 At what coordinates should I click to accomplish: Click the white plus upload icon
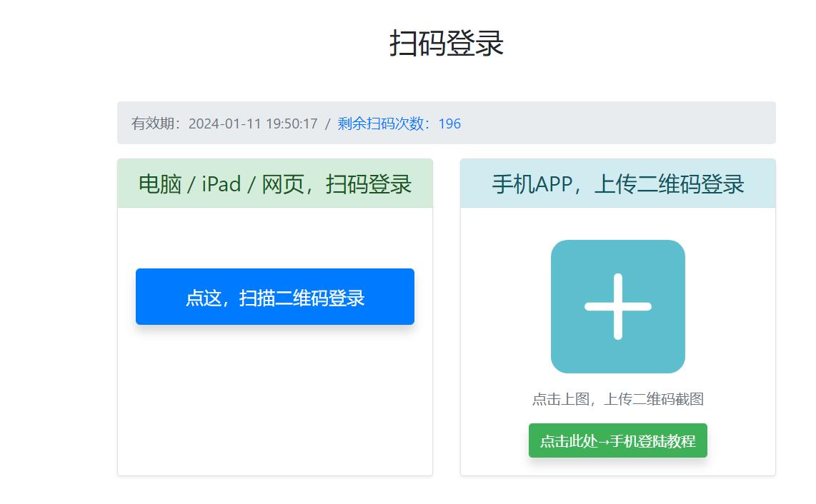tap(617, 307)
